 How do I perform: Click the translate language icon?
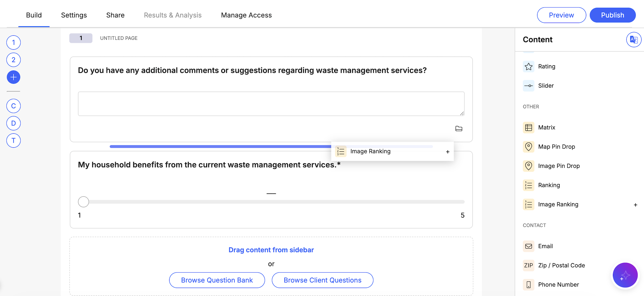coord(633,40)
